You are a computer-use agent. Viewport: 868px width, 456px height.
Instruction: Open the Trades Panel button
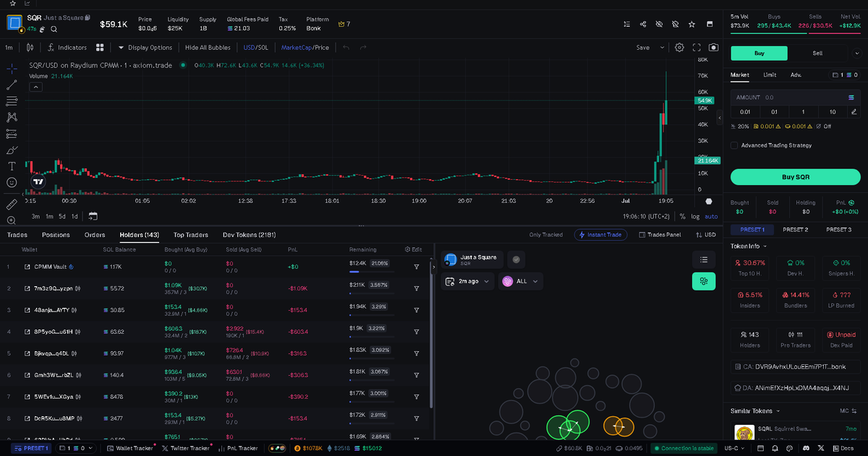coord(660,235)
